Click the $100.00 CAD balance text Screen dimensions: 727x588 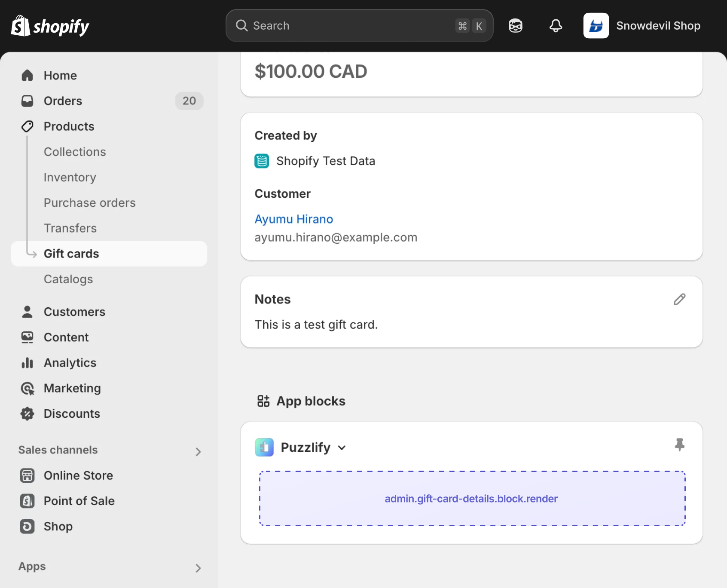[311, 71]
